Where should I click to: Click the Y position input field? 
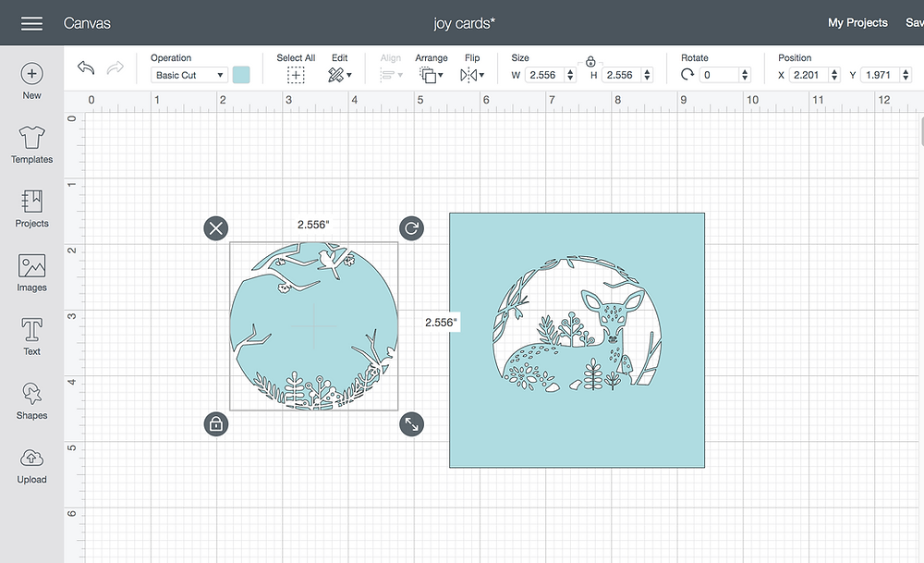(881, 75)
